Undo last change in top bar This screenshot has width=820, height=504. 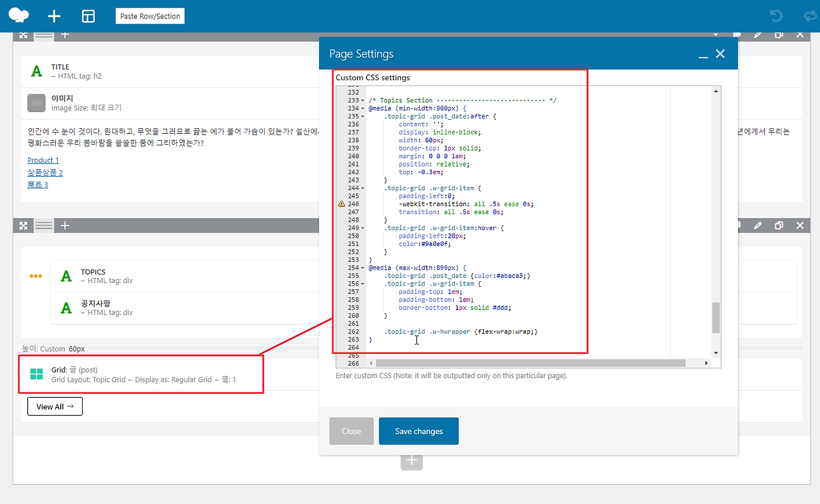[776, 16]
